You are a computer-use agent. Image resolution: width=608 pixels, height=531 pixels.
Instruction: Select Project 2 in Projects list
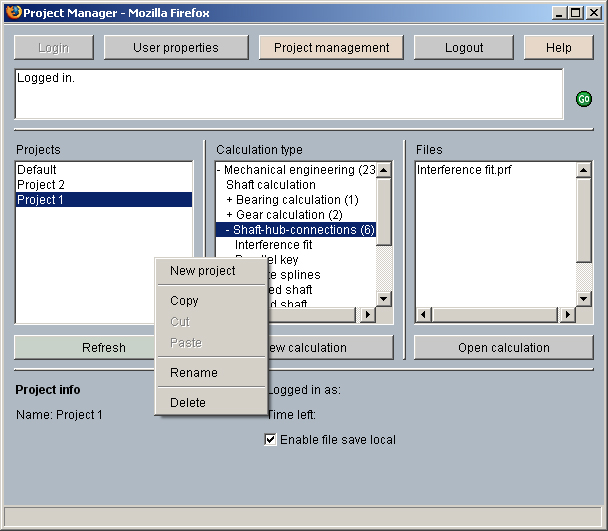coord(41,185)
